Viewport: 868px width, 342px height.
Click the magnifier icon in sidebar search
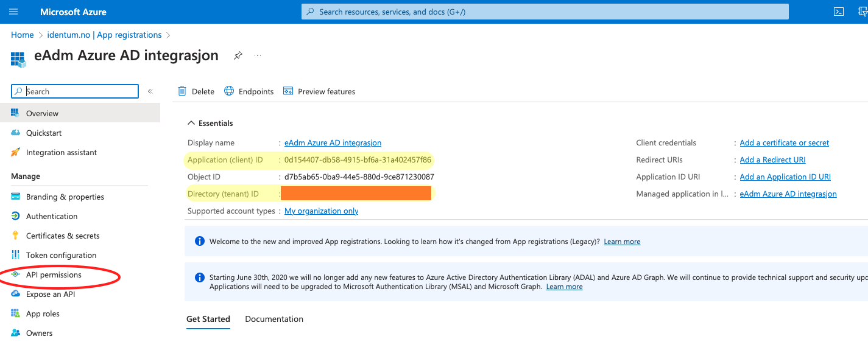pyautogui.click(x=19, y=91)
